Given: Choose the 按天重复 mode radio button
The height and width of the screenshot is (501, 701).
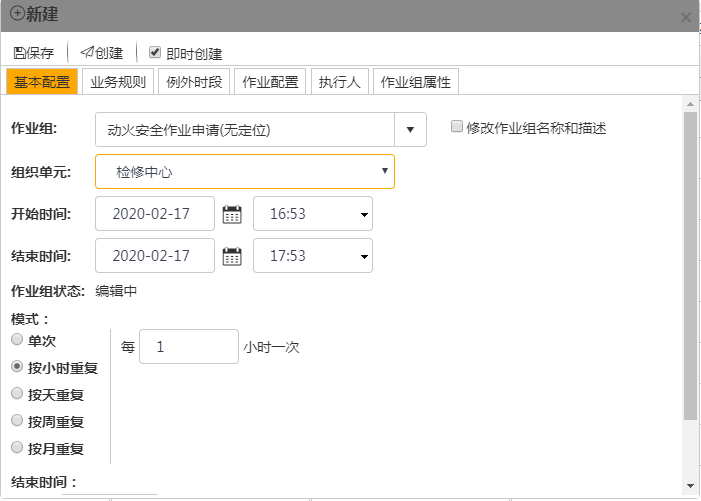Looking at the screenshot, I should [17, 394].
